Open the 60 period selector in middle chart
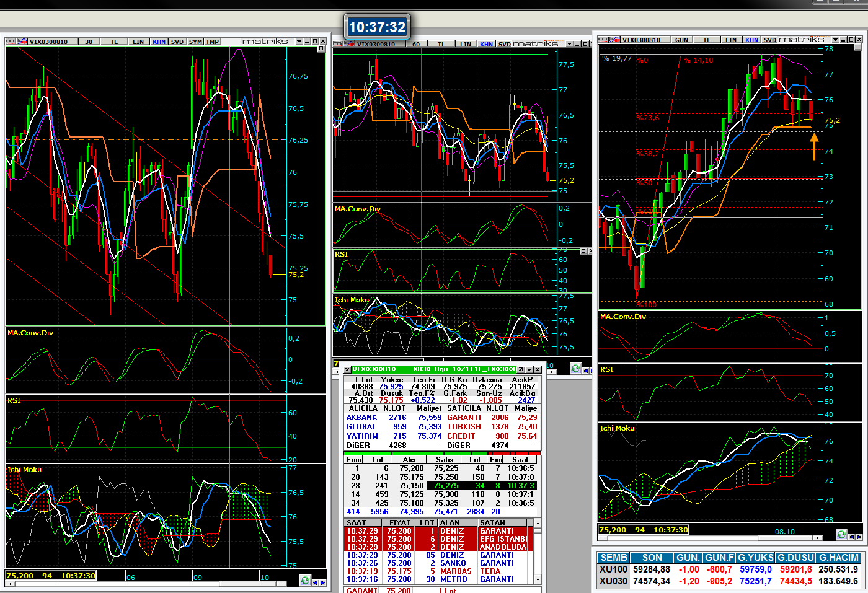The width and height of the screenshot is (868, 593). [416, 44]
